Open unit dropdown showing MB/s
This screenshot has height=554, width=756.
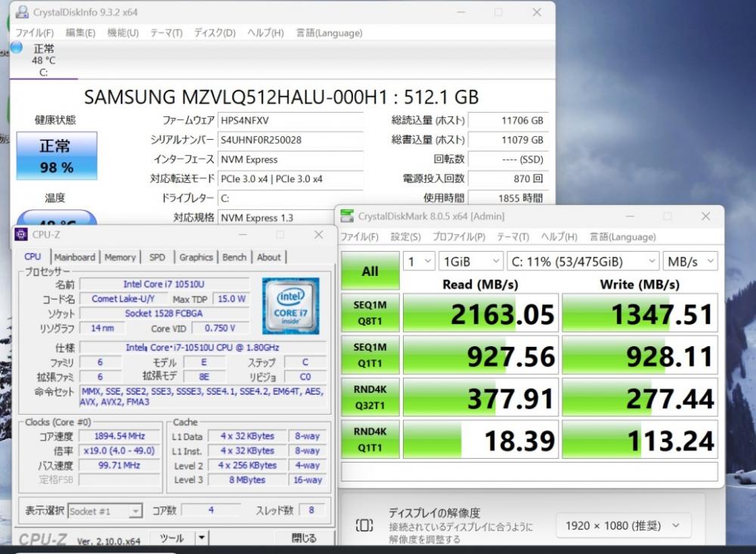(x=690, y=262)
